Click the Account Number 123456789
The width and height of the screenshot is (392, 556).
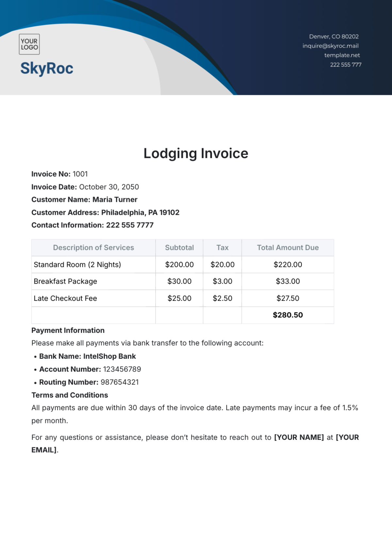click(x=122, y=369)
